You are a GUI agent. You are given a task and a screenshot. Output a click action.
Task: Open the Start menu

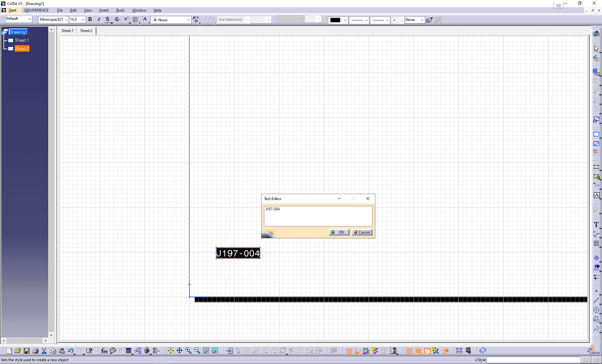pyautogui.click(x=13, y=10)
